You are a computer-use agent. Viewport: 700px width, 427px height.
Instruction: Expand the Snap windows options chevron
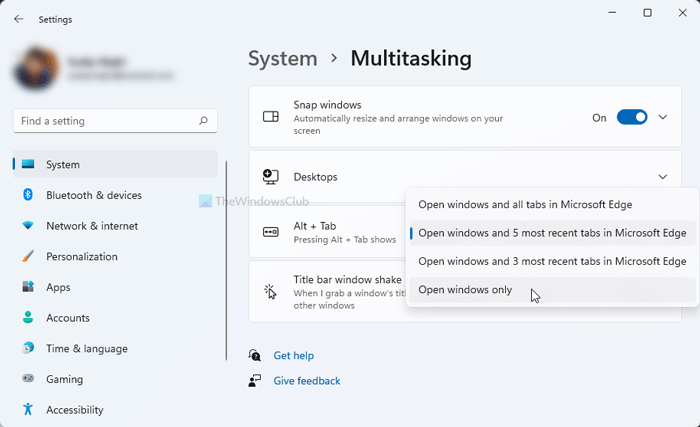[663, 117]
